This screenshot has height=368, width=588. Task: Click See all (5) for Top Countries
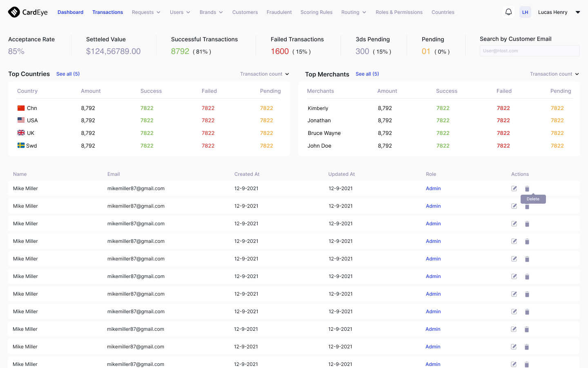click(68, 74)
